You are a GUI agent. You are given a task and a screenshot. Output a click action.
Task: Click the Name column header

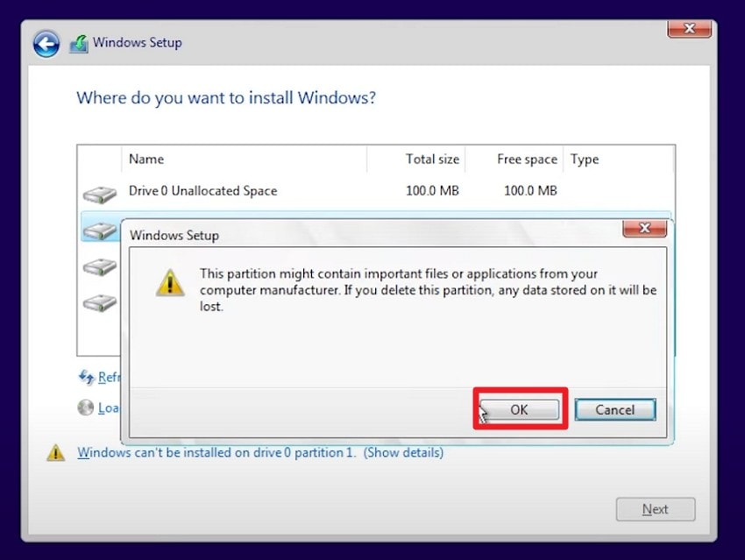145,159
